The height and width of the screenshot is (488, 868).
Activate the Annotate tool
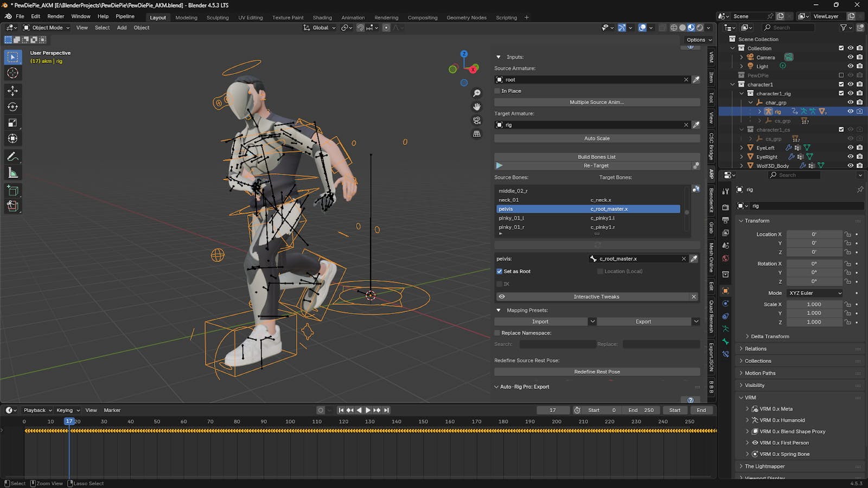(x=12, y=157)
